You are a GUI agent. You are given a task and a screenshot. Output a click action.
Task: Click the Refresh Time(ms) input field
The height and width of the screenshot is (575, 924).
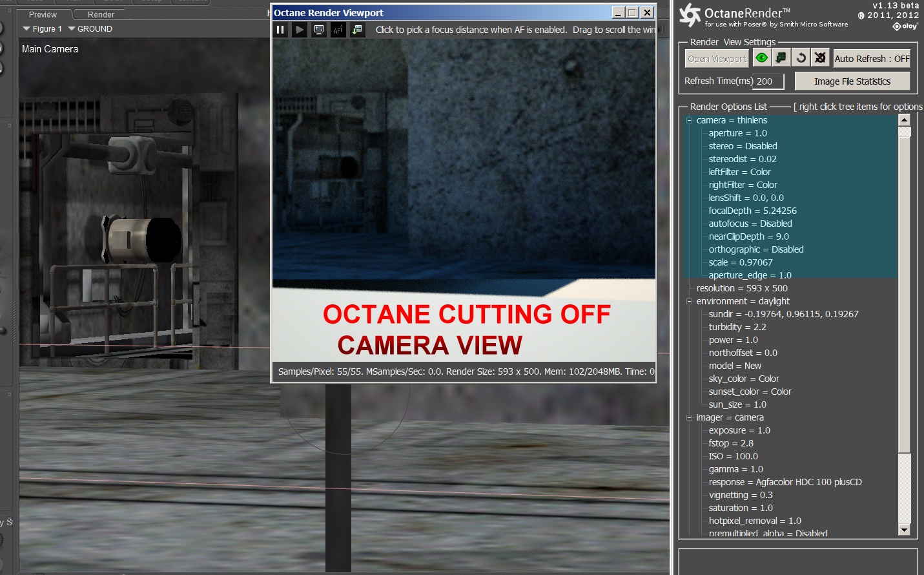tap(769, 81)
